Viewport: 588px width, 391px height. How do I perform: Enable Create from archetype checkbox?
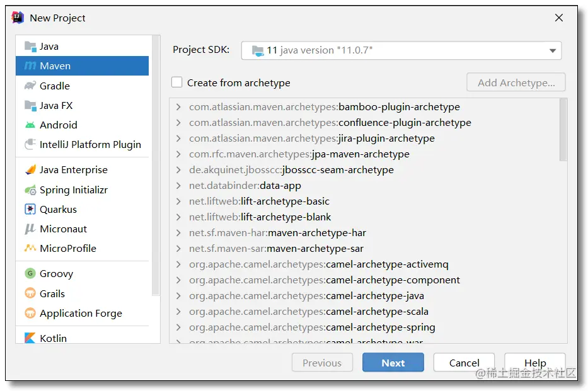click(x=177, y=82)
